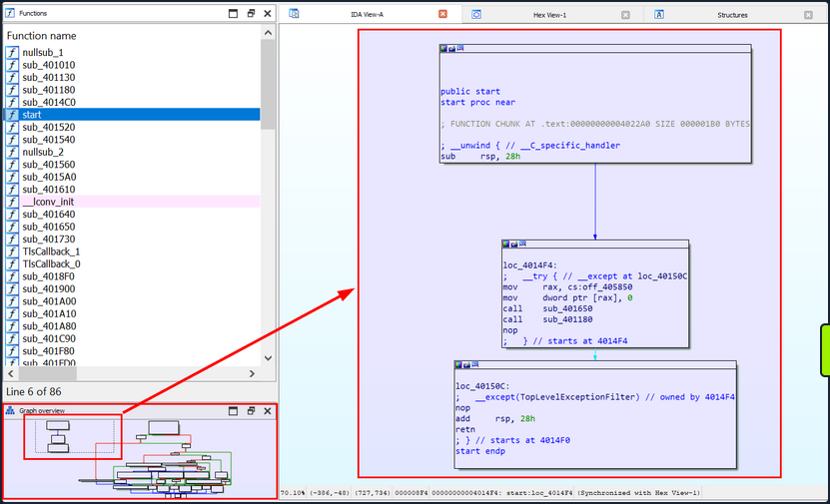The height and width of the screenshot is (504, 830).
Task: Close the Structures tab
Action: 808,15
